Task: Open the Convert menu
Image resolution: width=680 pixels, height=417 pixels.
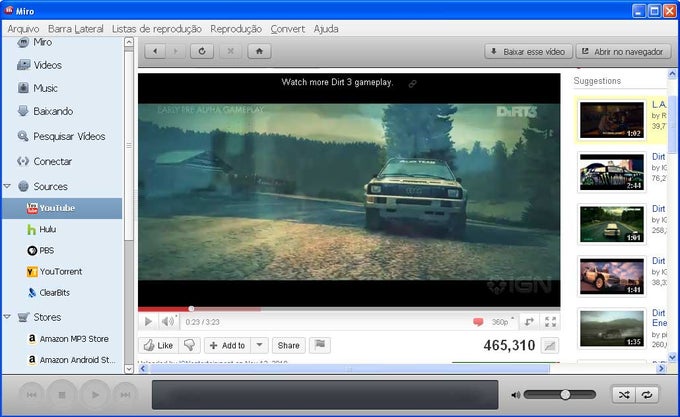Action: 288,29
